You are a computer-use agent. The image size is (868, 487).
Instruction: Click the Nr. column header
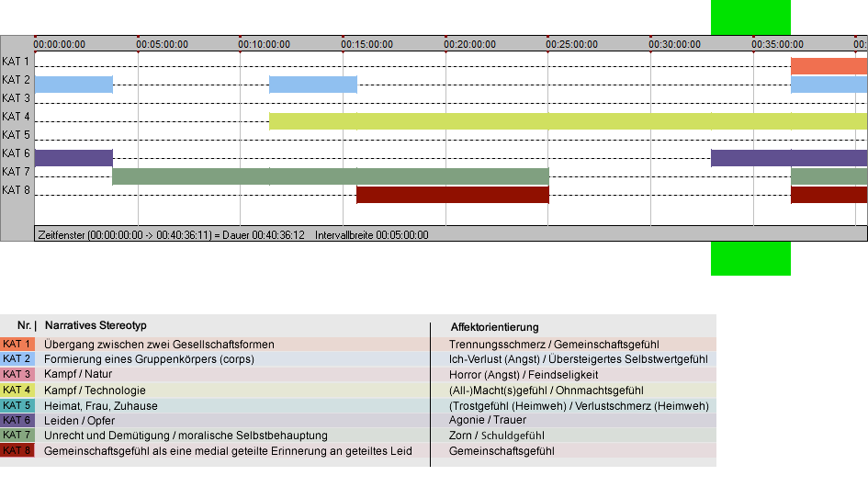(x=26, y=325)
